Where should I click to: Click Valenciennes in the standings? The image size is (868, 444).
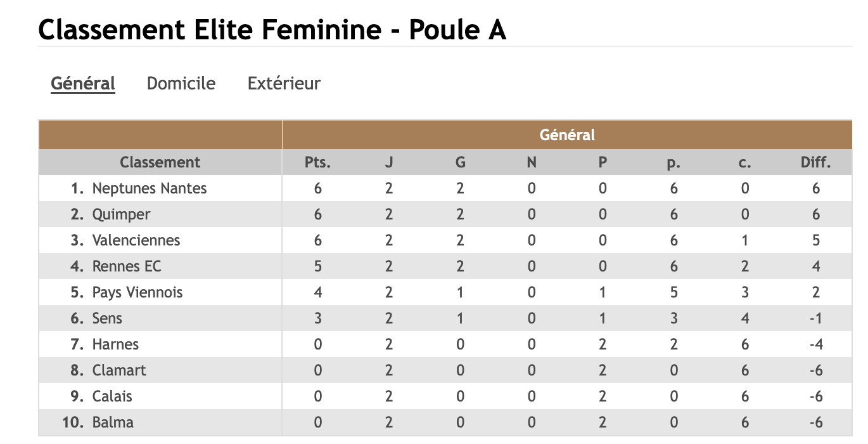[136, 240]
